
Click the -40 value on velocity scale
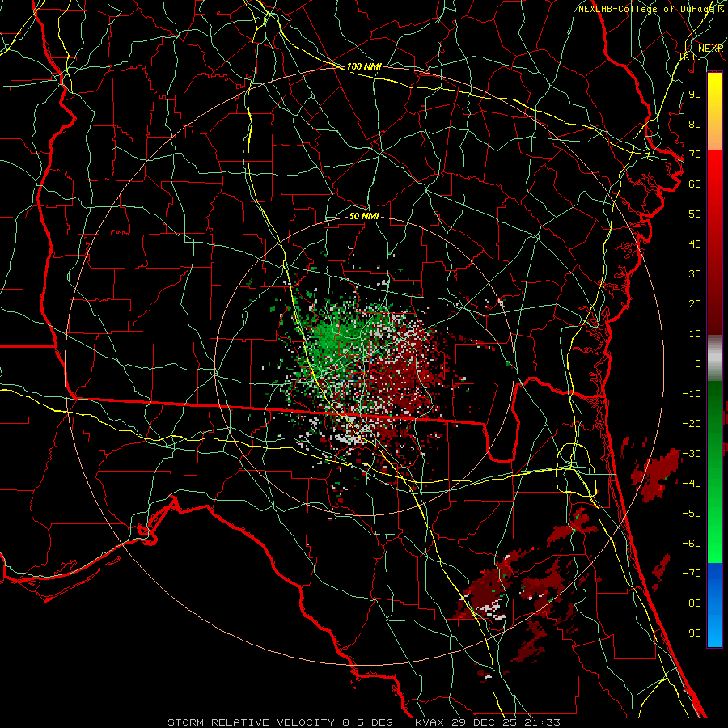[x=692, y=484]
